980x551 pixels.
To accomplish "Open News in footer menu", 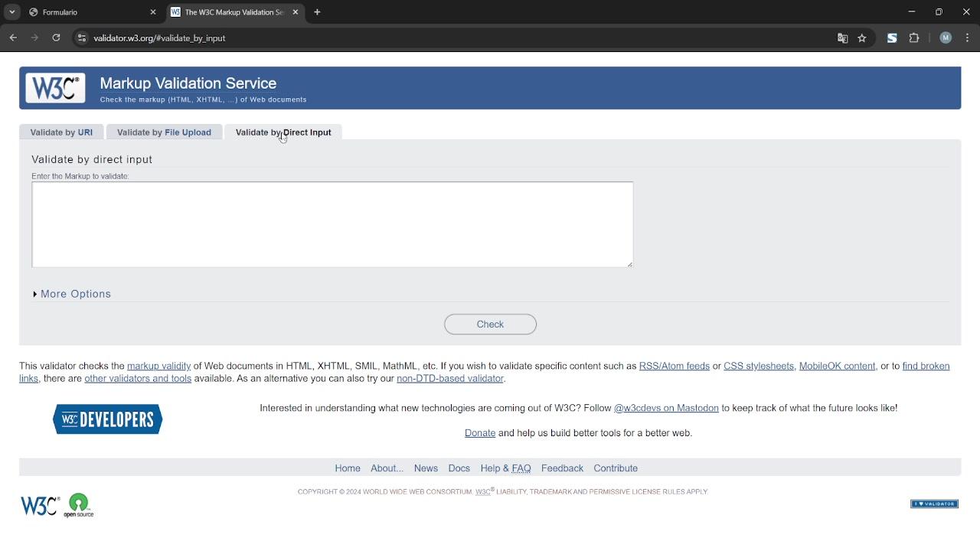I will point(426,468).
